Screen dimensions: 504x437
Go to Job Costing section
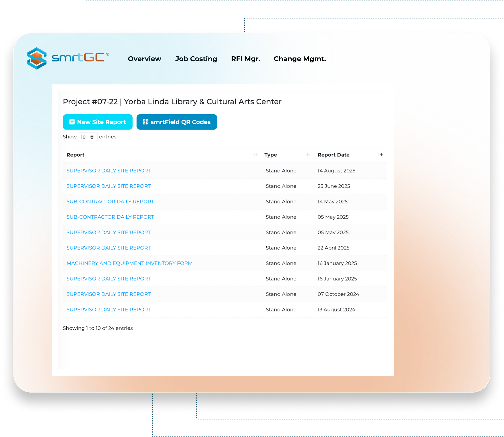click(196, 59)
